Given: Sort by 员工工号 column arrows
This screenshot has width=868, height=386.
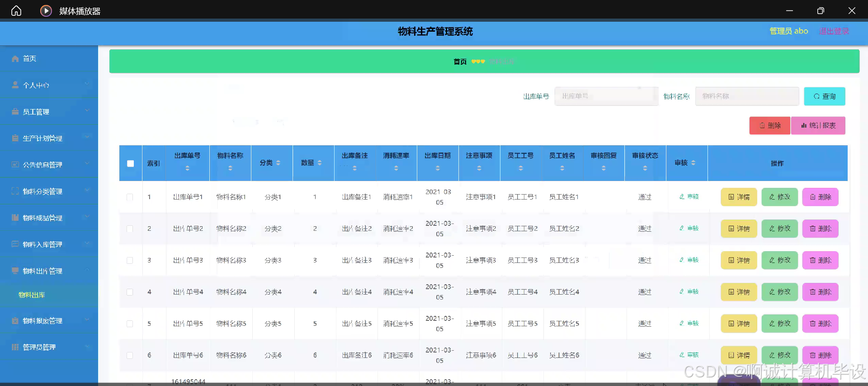Looking at the screenshot, I should (x=521, y=168).
